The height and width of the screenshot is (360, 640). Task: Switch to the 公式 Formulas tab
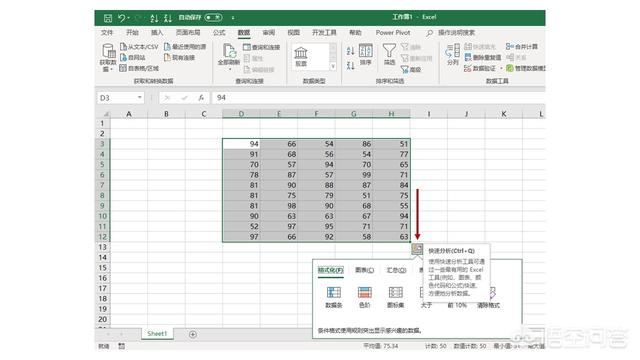219,33
